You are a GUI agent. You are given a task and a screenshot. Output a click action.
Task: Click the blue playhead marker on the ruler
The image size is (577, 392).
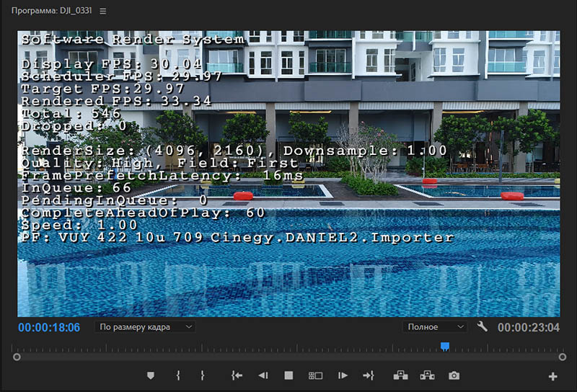click(x=445, y=347)
